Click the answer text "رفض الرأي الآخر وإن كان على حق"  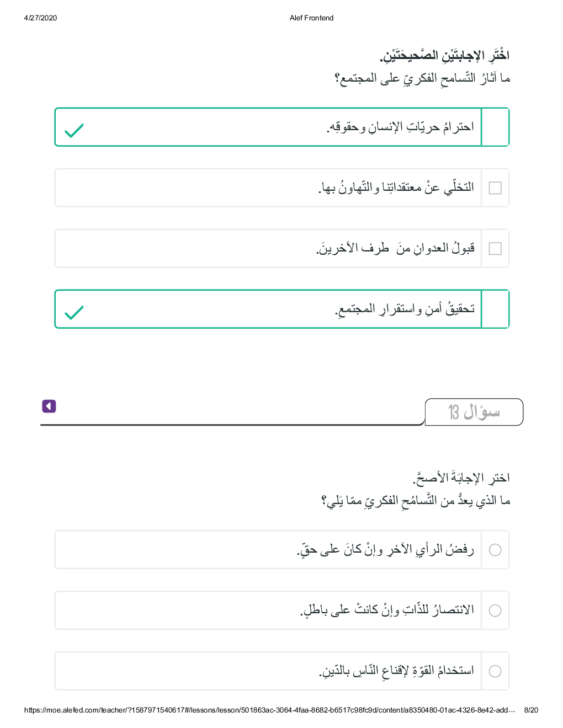(385, 549)
